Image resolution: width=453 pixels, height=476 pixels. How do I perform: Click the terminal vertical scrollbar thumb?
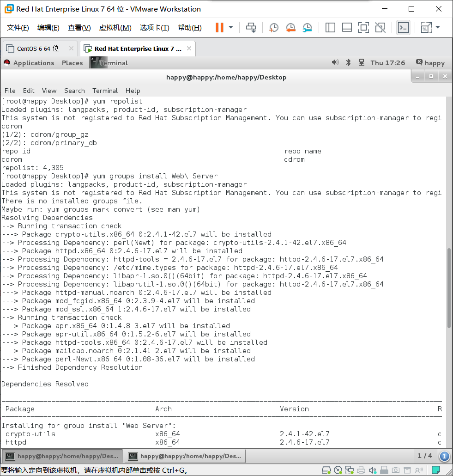pos(449,288)
